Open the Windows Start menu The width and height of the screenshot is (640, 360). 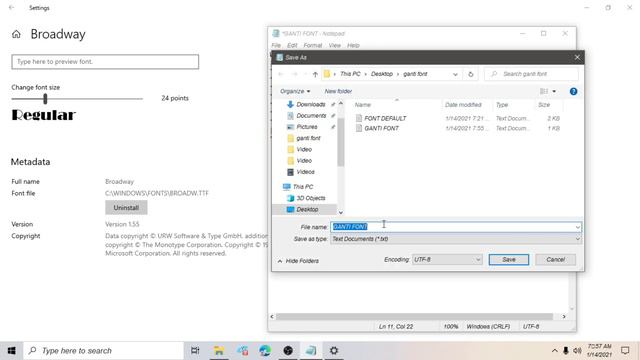coord(11,351)
